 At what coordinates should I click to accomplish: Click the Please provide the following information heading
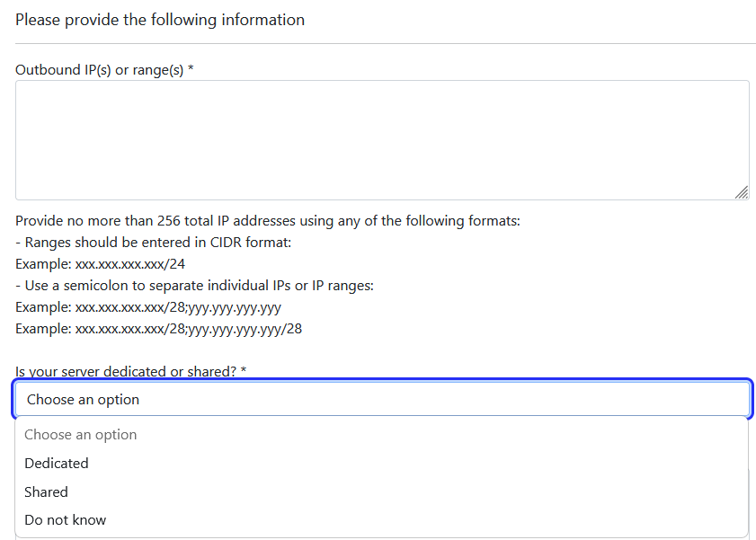coord(160,20)
